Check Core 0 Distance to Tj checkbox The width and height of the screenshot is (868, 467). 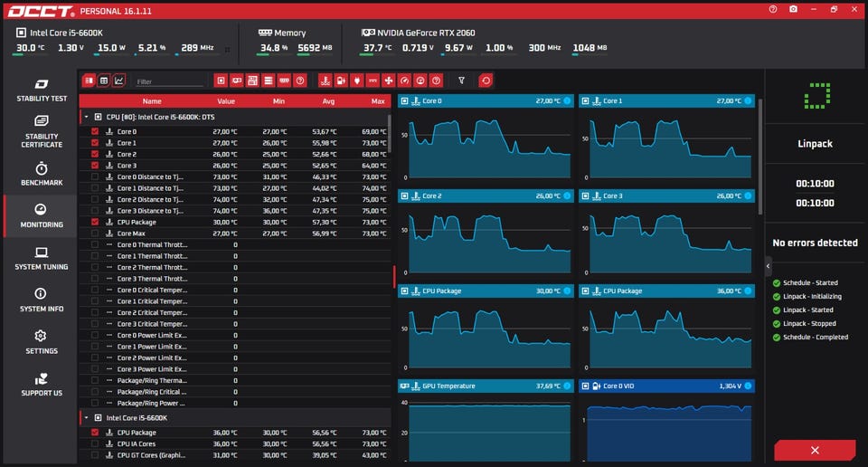point(95,176)
